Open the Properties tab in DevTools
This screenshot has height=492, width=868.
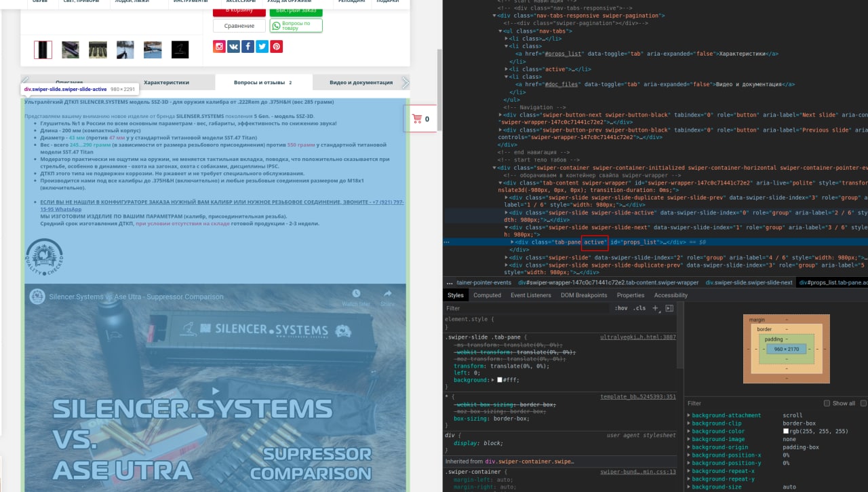(x=631, y=295)
